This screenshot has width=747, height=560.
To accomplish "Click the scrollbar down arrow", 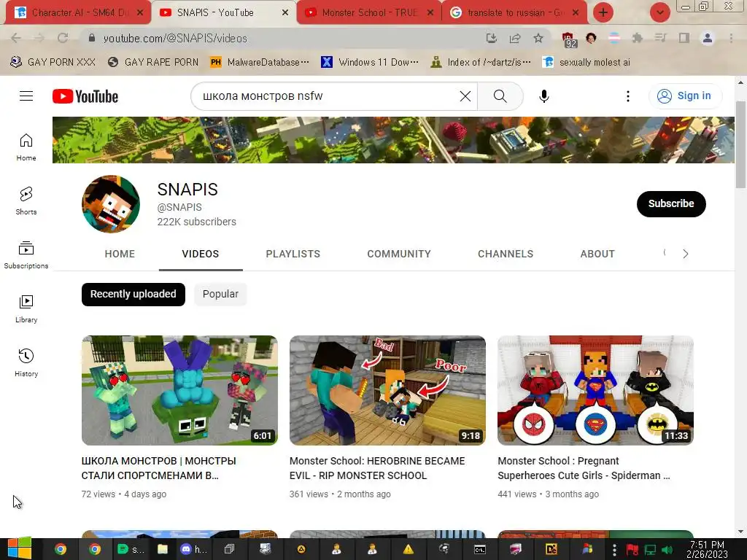I will click(x=740, y=532).
